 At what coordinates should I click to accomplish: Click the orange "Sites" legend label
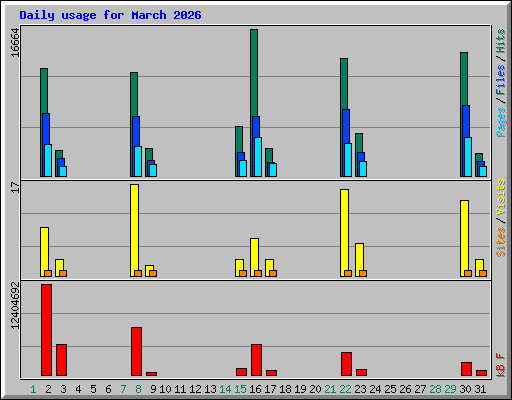pos(501,242)
